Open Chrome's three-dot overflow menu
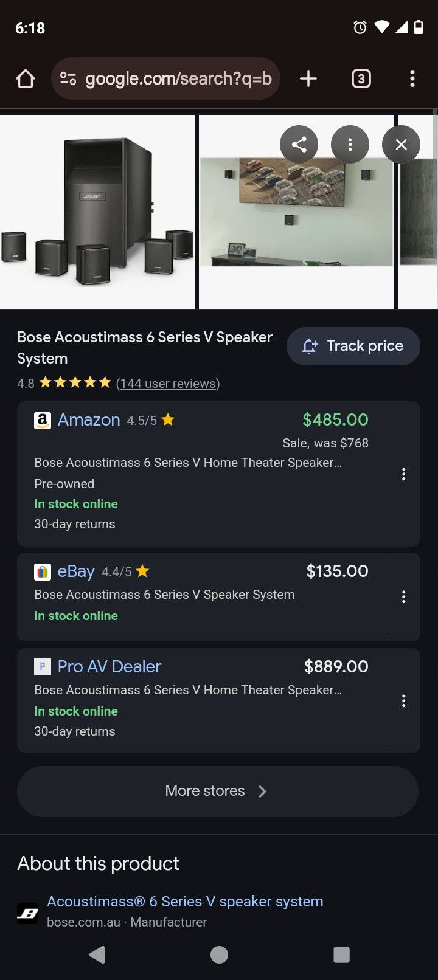Viewport: 438px width, 980px height. [x=412, y=78]
